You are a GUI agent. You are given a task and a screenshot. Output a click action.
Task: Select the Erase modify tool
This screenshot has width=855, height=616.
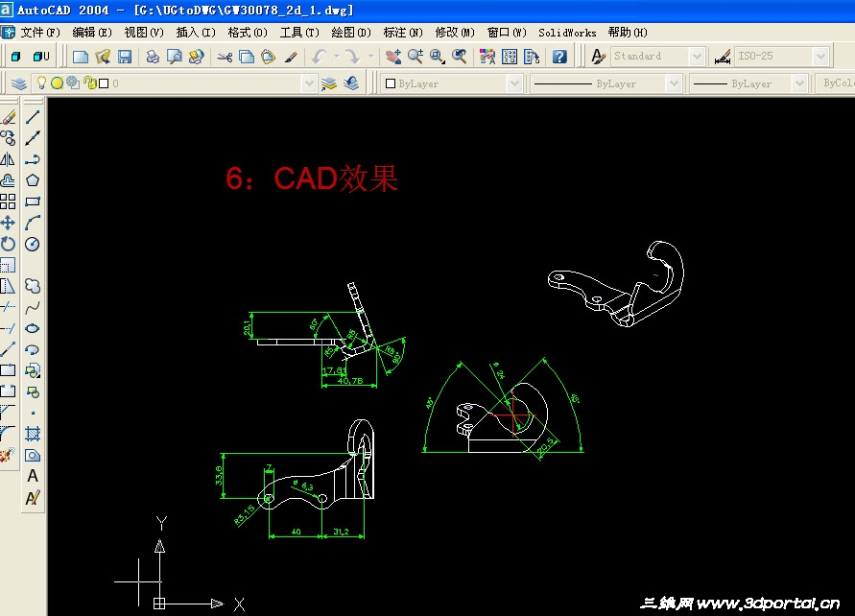pos(9,117)
